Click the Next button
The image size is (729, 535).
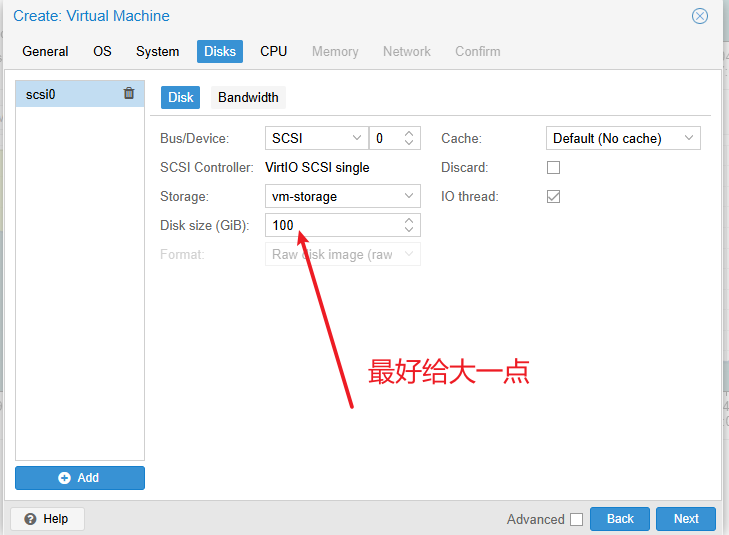[x=685, y=519]
